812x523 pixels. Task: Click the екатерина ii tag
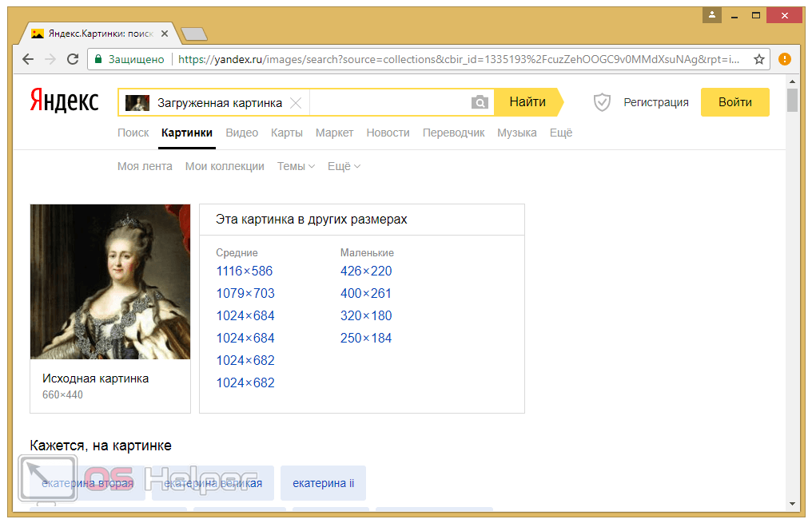[x=323, y=483]
